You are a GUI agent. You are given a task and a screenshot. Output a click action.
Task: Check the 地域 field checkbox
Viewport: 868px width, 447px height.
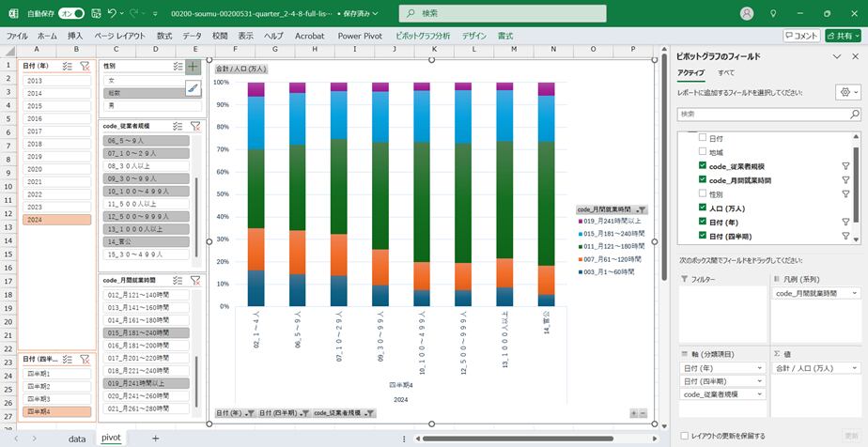pyautogui.click(x=702, y=151)
